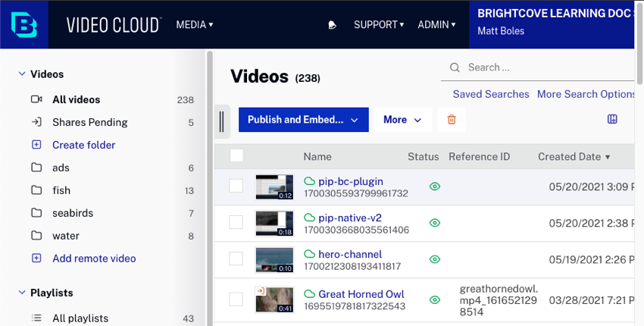Open the hero-channel video link

point(350,254)
